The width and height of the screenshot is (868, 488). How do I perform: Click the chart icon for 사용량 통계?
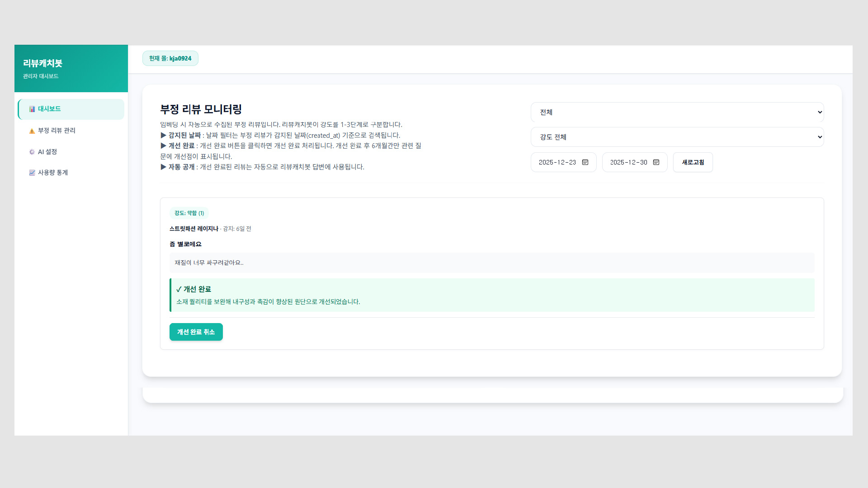tap(32, 173)
